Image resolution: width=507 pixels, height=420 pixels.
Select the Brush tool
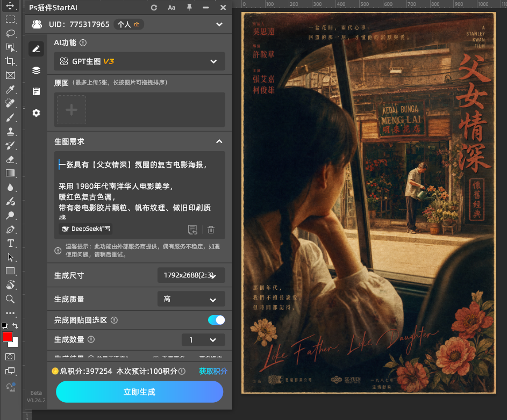pos(10,117)
